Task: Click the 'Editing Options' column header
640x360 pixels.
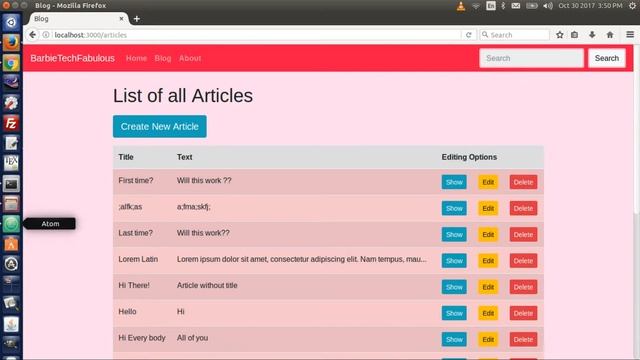Action: (x=469, y=157)
